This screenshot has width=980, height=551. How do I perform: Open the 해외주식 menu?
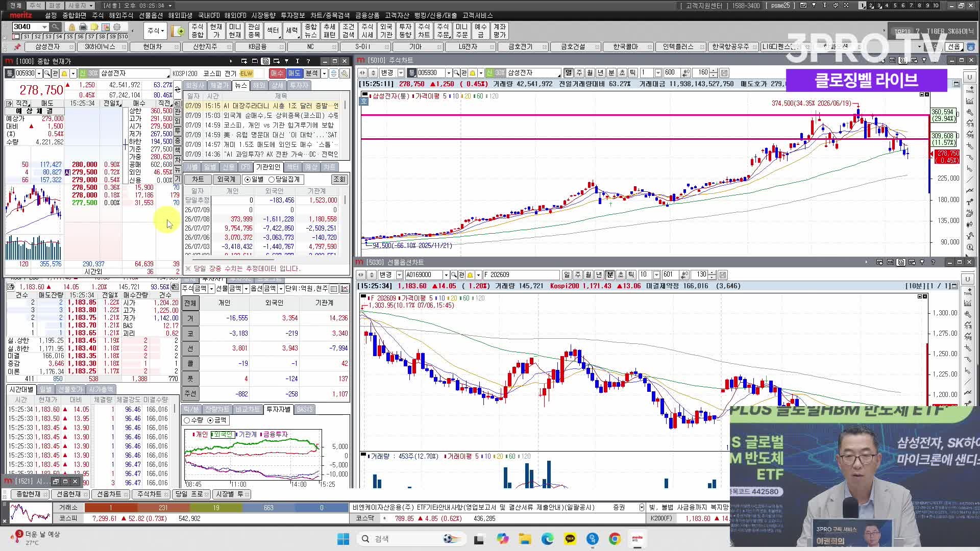pyautogui.click(x=121, y=15)
